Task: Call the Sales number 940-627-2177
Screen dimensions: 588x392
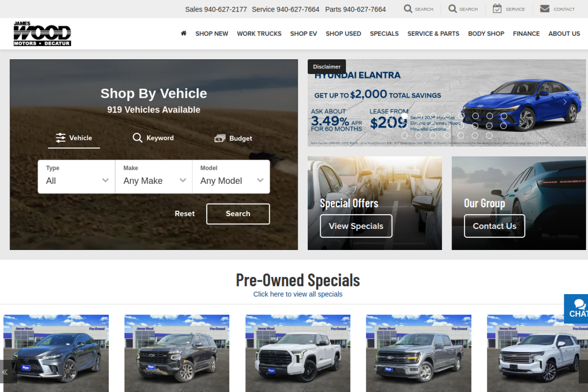Action: 216,9
